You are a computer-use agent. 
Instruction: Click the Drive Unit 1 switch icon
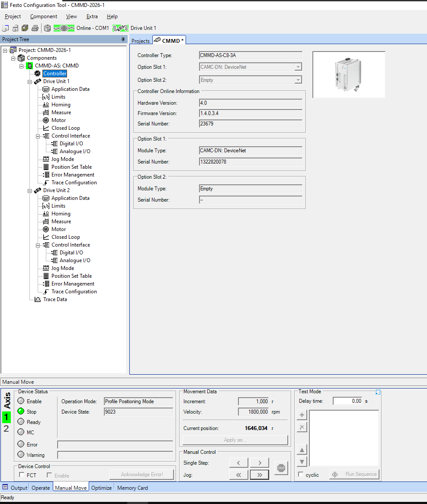point(121,28)
